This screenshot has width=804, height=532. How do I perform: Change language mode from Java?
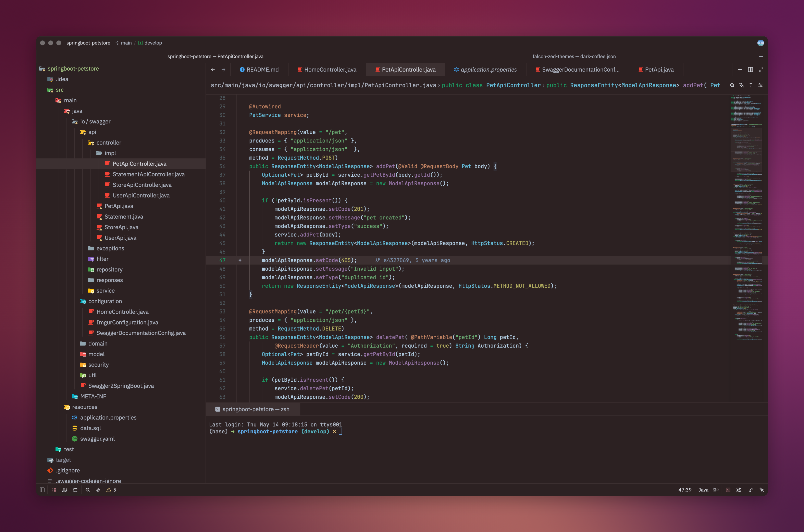click(703, 490)
